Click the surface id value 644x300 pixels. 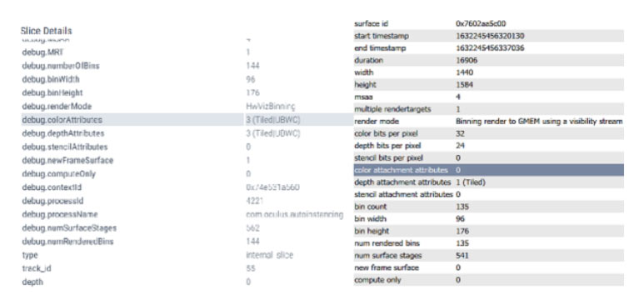481,24
